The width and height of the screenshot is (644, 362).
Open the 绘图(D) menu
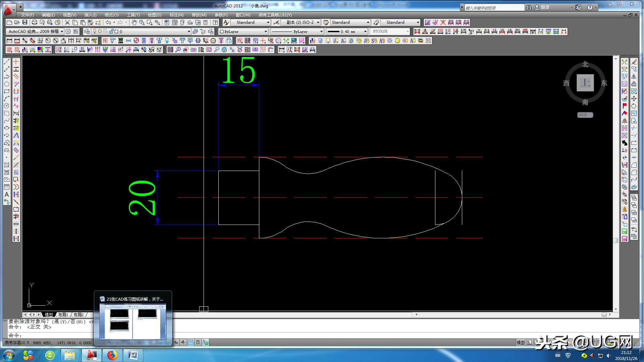[x=154, y=15]
